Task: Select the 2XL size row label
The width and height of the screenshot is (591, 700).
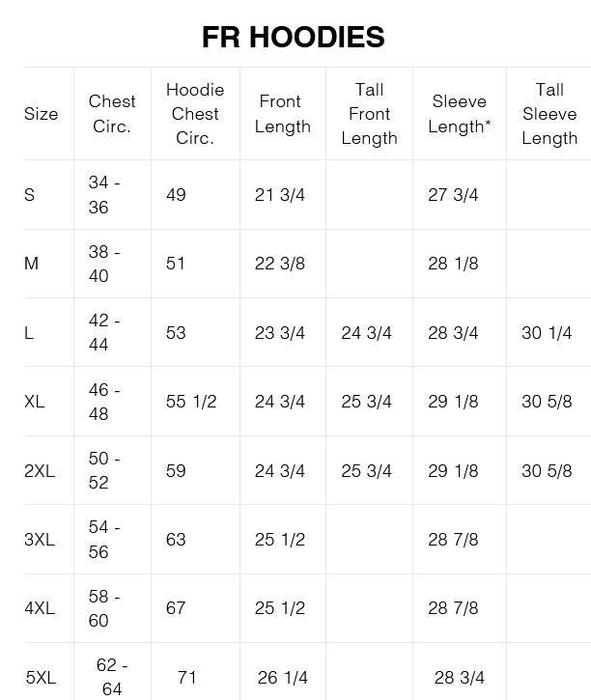Action: [x=40, y=470]
